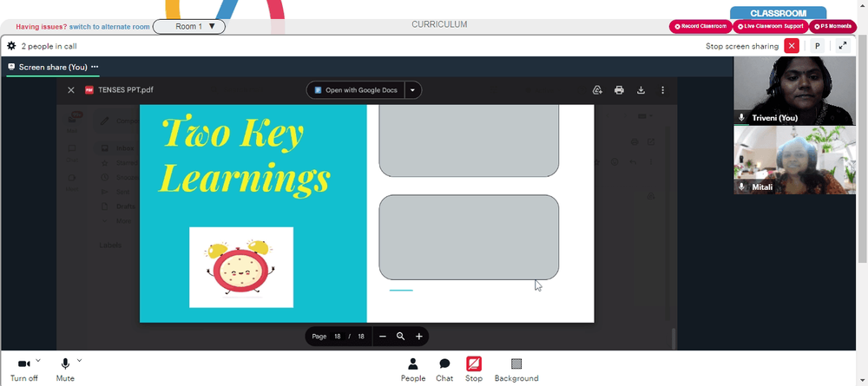Select Triveni (You) video tile
Image resolution: width=868 pixels, height=386 pixels.
pyautogui.click(x=794, y=91)
